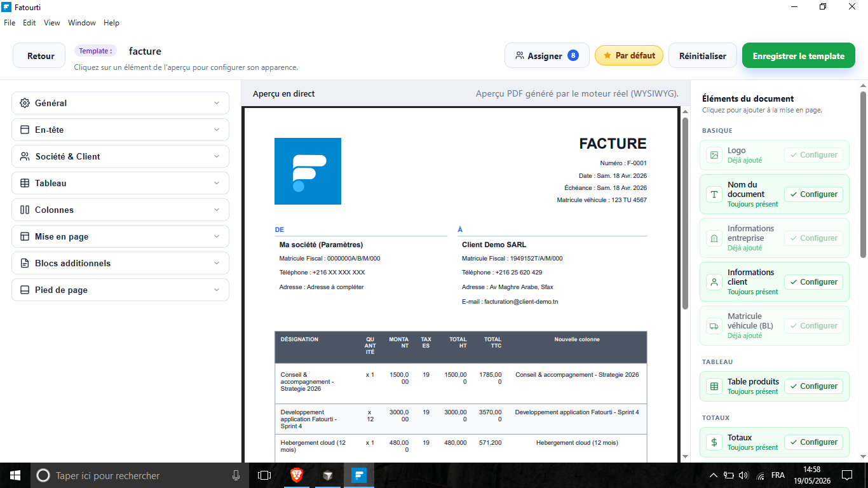
Task: Expand the Colonnes section
Action: click(x=120, y=210)
